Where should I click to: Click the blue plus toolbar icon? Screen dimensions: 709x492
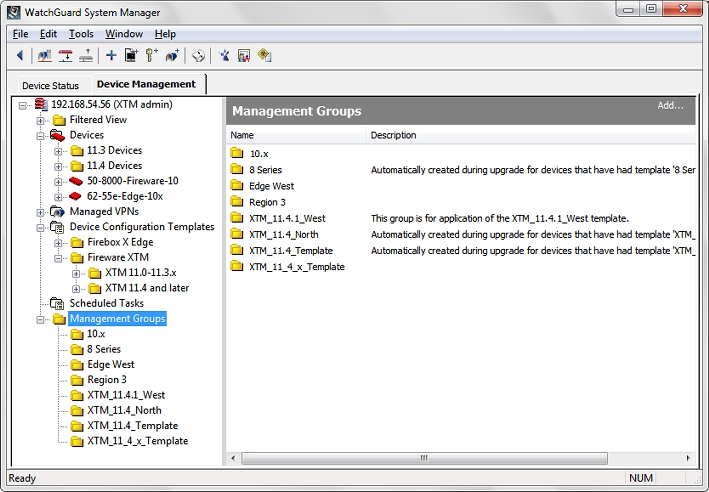point(111,56)
